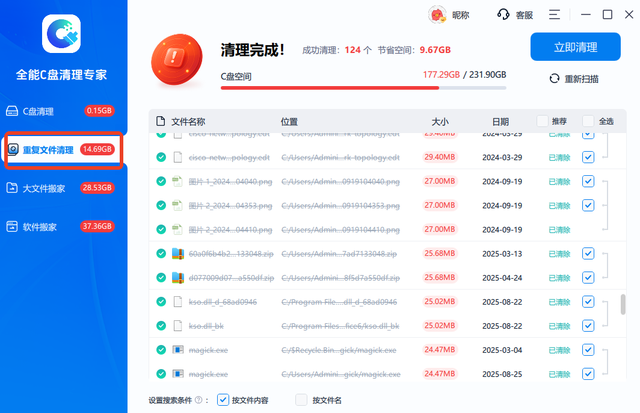The image size is (640, 413).
Task: Click the 25.68MB size dated 2025-03-13
Action: click(x=440, y=253)
